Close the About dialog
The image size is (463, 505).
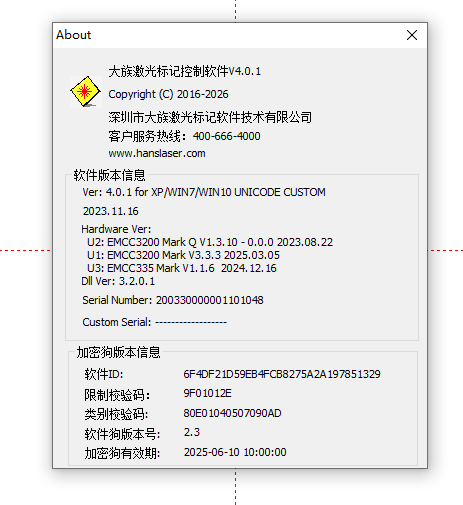coord(412,35)
